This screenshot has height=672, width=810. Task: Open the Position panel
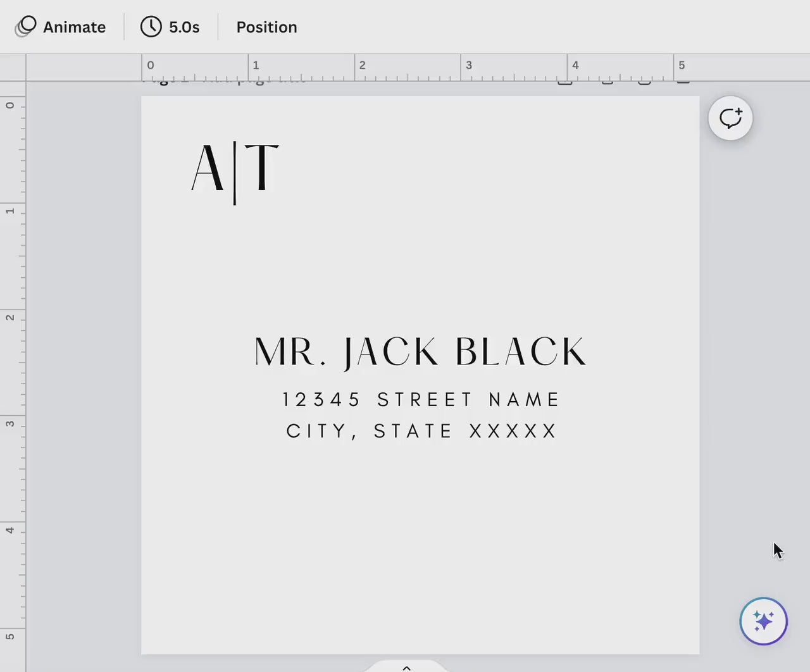click(x=266, y=27)
